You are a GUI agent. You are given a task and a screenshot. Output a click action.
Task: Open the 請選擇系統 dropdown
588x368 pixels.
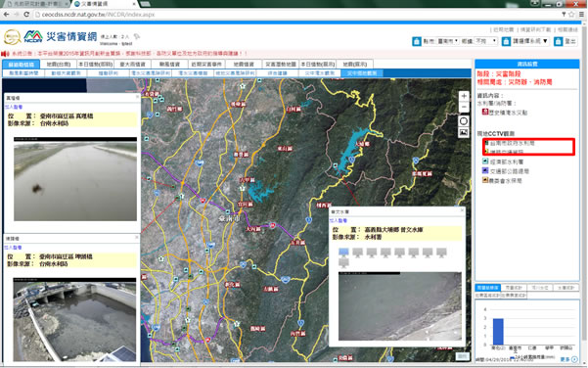(x=530, y=41)
